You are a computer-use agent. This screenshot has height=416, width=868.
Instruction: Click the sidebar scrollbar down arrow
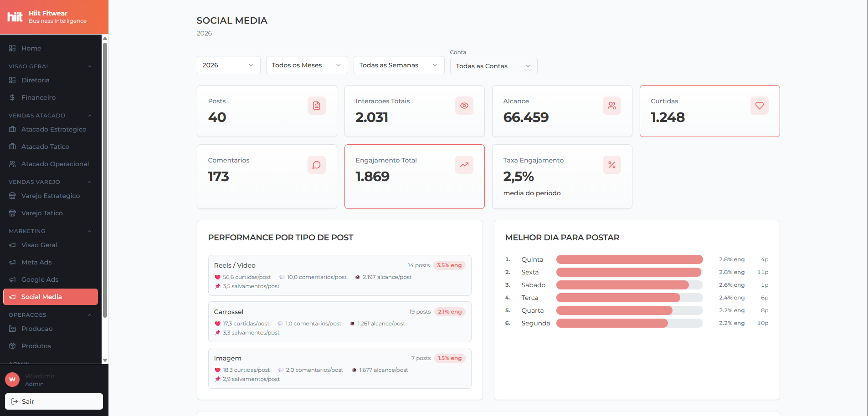click(105, 360)
